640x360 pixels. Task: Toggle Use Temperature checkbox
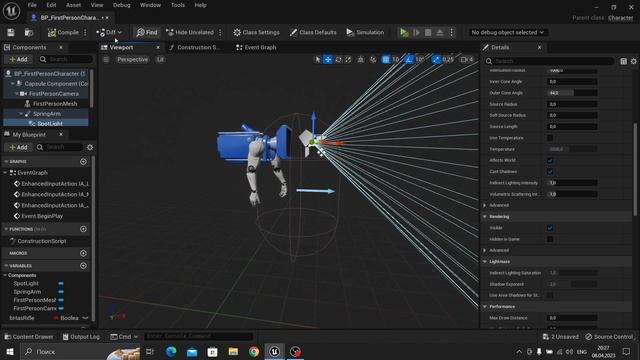click(x=550, y=138)
